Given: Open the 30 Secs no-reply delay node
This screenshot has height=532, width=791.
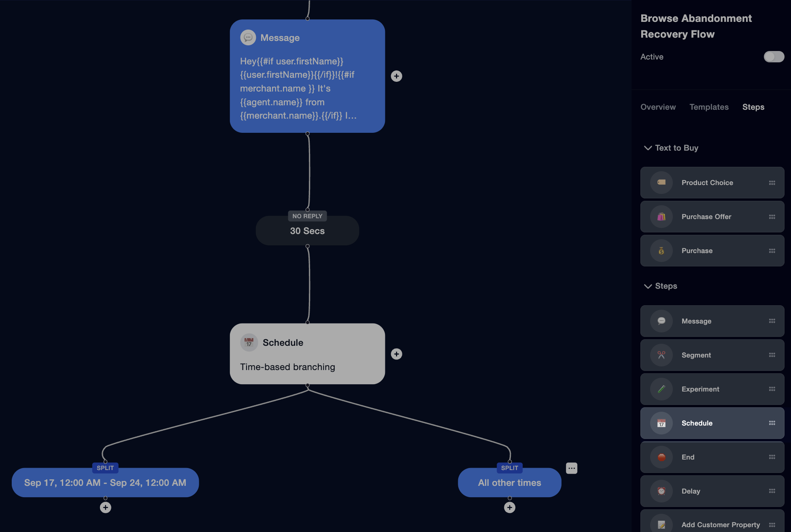Looking at the screenshot, I should click(307, 231).
